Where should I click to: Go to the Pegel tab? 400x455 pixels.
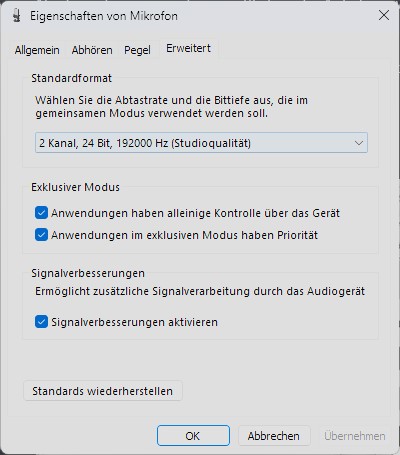[x=137, y=50]
